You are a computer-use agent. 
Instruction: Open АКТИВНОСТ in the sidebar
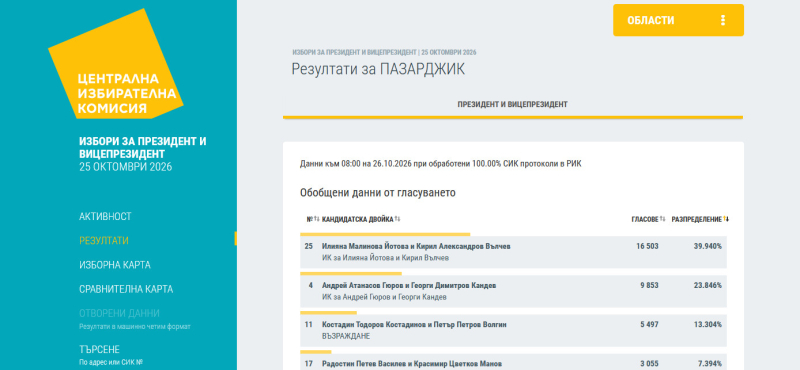pos(105,216)
